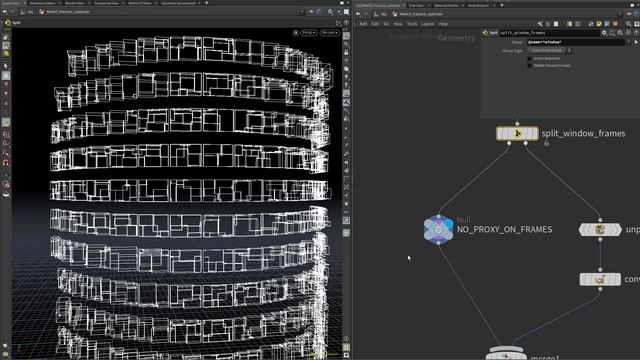Toggle the Invert Selection checkbox
640x360 pixels.
click(529, 58)
